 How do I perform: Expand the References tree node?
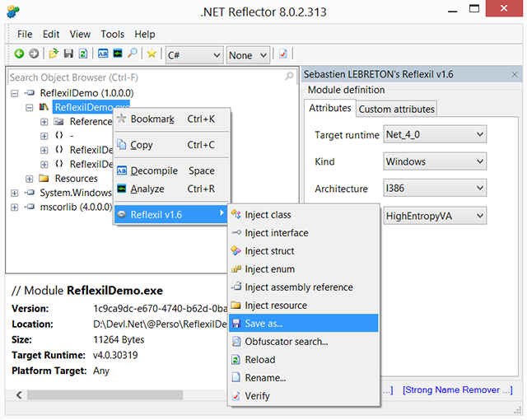tap(44, 122)
